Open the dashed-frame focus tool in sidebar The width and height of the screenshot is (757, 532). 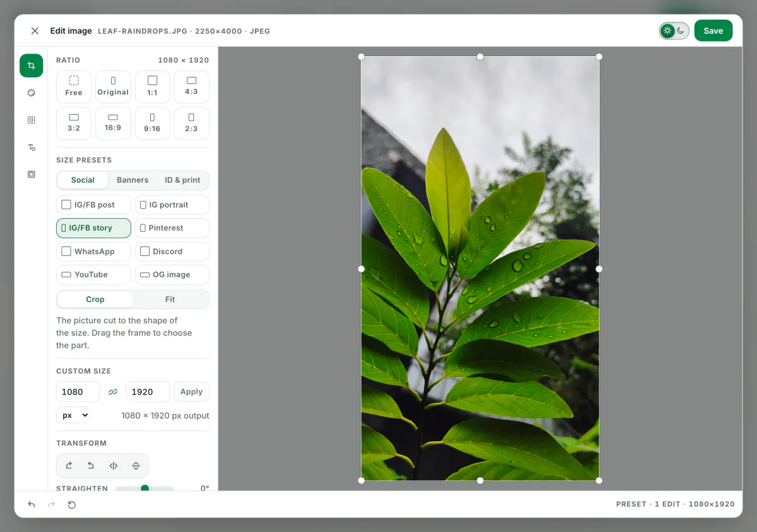coord(31,120)
